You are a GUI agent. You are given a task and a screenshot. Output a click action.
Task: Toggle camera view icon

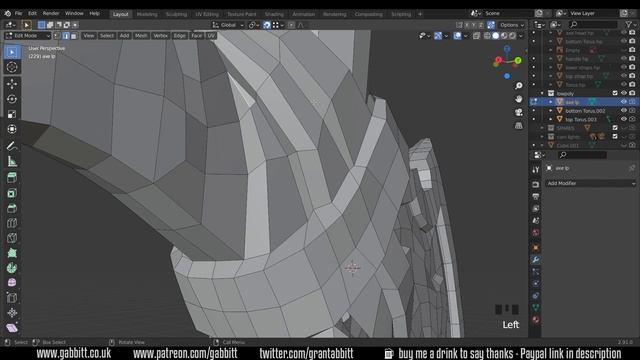518,112
